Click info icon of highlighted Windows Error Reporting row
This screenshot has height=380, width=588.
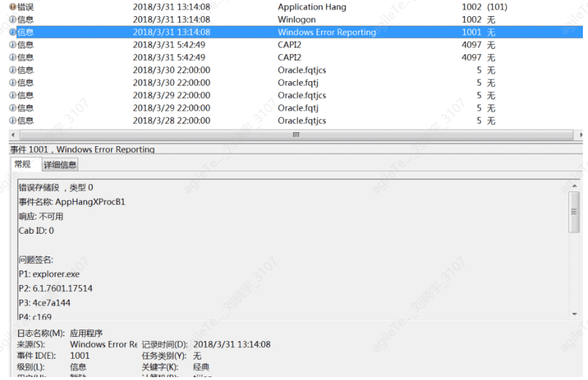pyautogui.click(x=12, y=32)
